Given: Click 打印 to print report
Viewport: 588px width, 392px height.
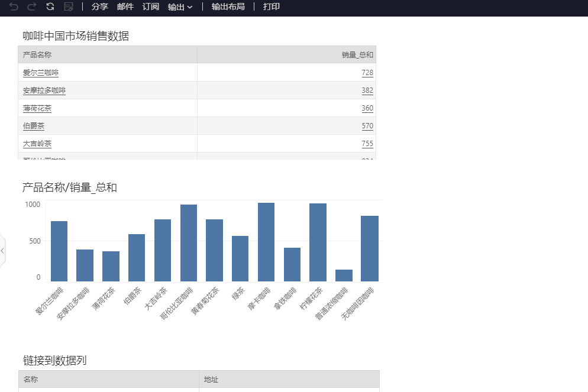Looking at the screenshot, I should click(272, 7).
